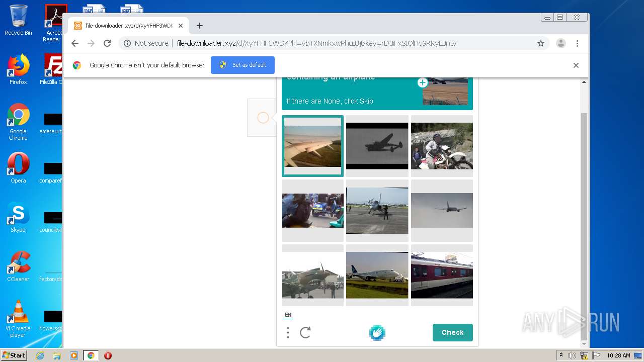Click the hCaptcha hand logo
This screenshot has height=362, width=644.
pos(377,332)
